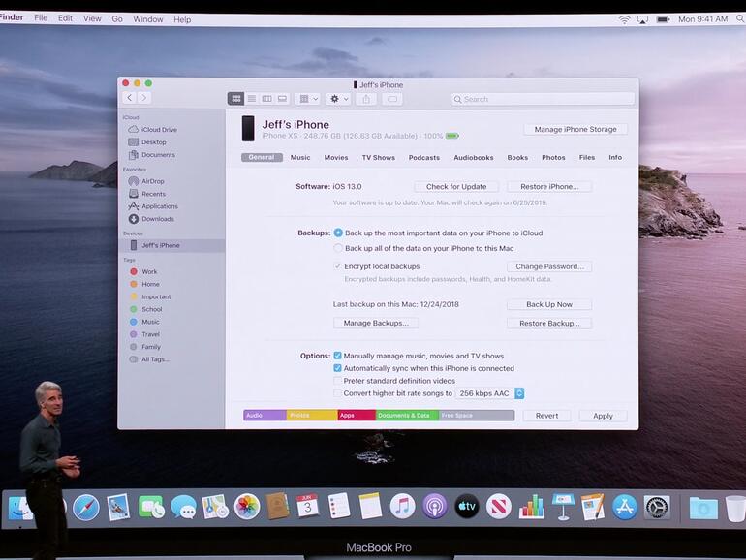Image resolution: width=746 pixels, height=560 pixels.
Task: Switch to column view in toolbar
Action: click(266, 99)
